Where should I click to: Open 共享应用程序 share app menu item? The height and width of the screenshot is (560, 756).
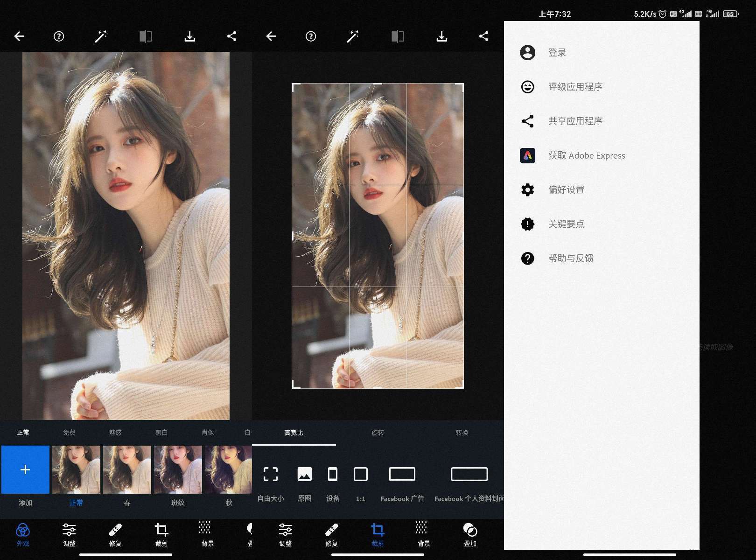point(602,121)
